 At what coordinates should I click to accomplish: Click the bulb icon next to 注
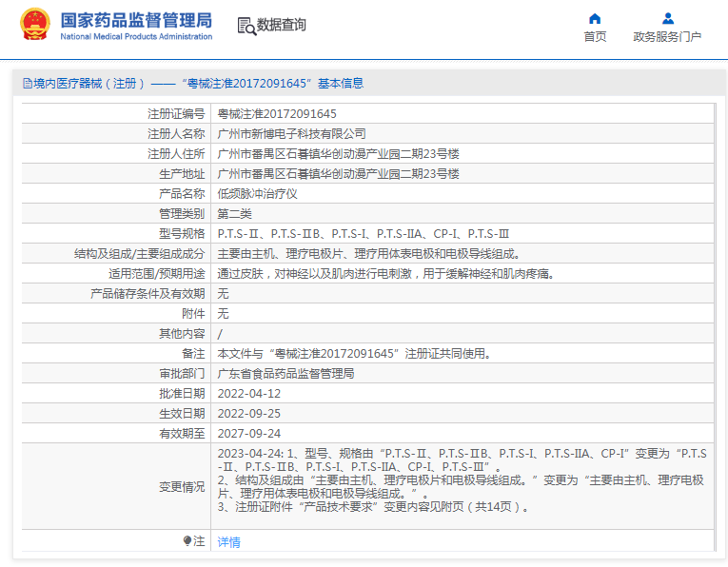coord(187,541)
